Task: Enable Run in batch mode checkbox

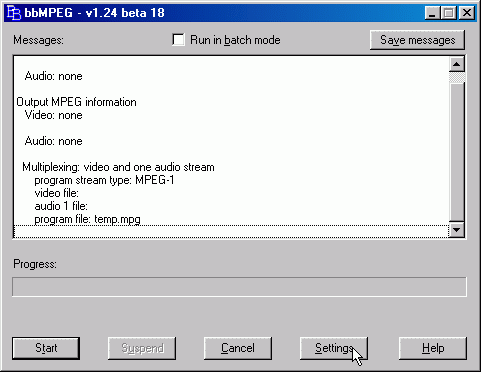Action: pos(178,40)
